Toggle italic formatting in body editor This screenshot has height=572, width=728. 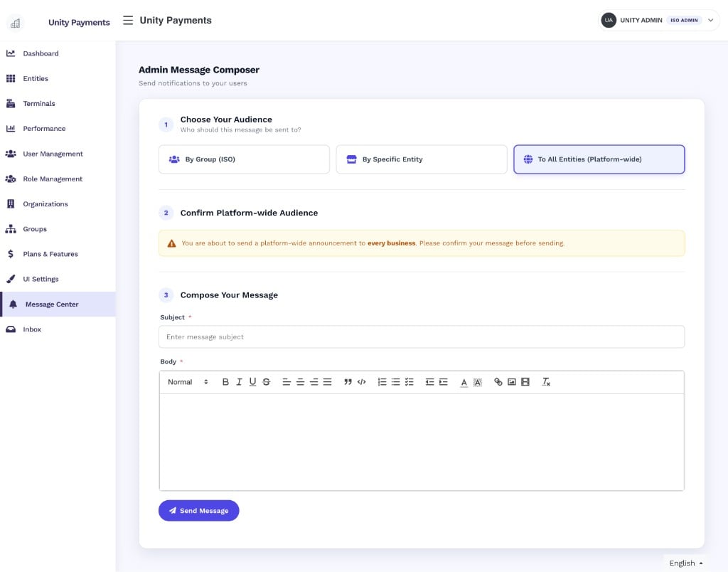pos(239,382)
